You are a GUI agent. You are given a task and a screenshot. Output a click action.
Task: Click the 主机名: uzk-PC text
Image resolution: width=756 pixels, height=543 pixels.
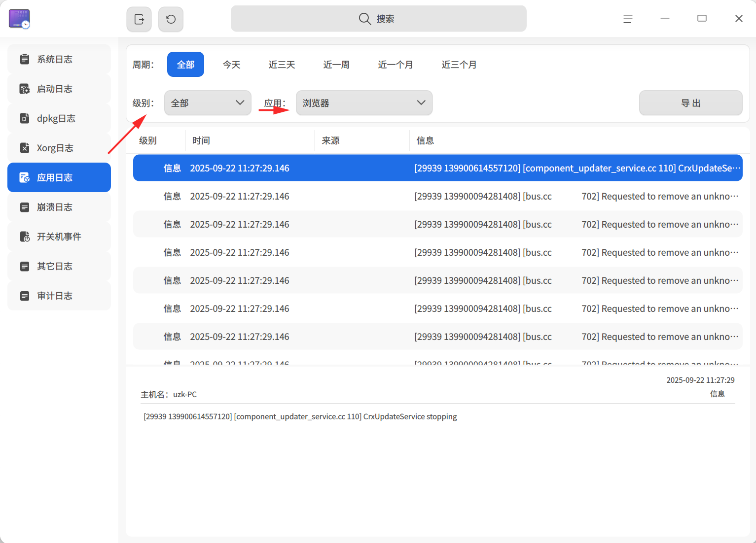[169, 394]
